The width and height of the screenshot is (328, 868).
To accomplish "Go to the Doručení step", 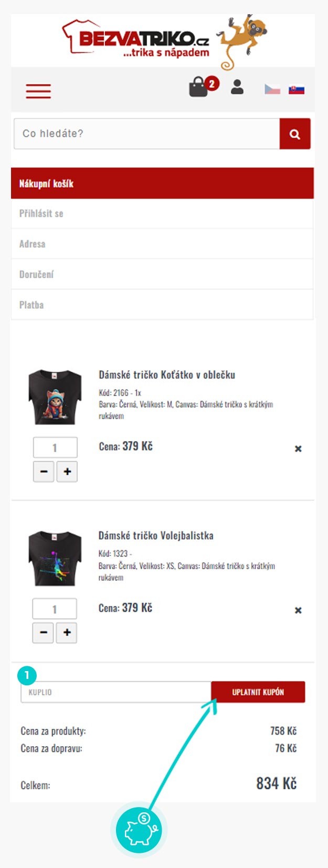I will coord(37,275).
